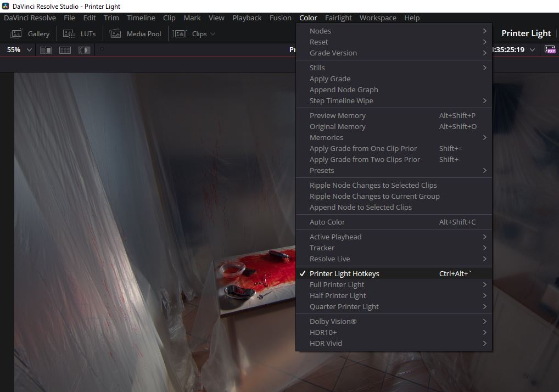Open the LUTs browser
Image resolution: width=559 pixels, height=392 pixels.
[79, 34]
